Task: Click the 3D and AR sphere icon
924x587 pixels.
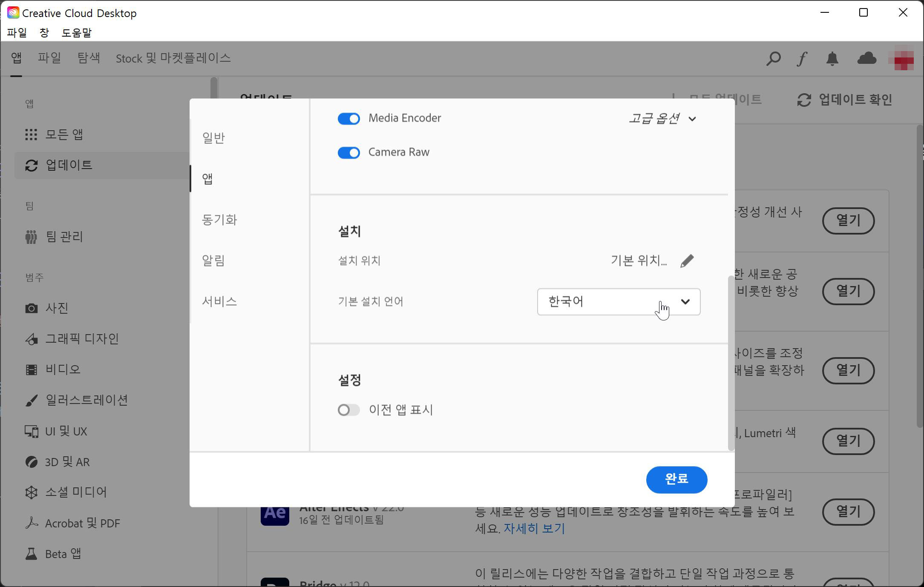Action: point(31,462)
